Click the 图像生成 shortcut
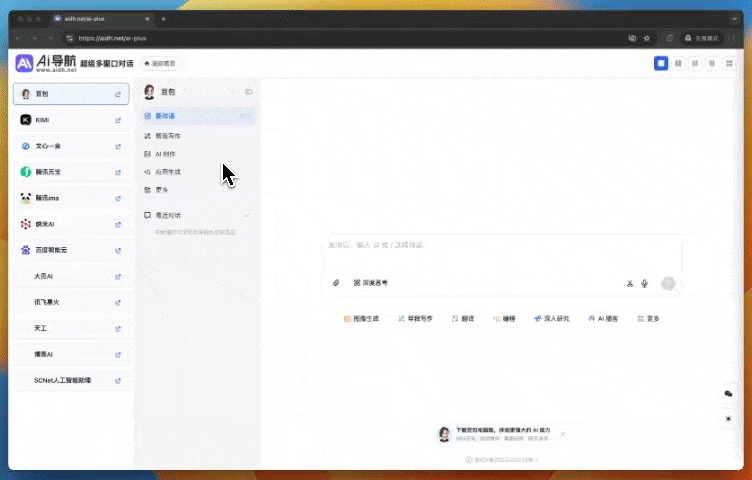Image resolution: width=752 pixels, height=480 pixels. [x=361, y=319]
